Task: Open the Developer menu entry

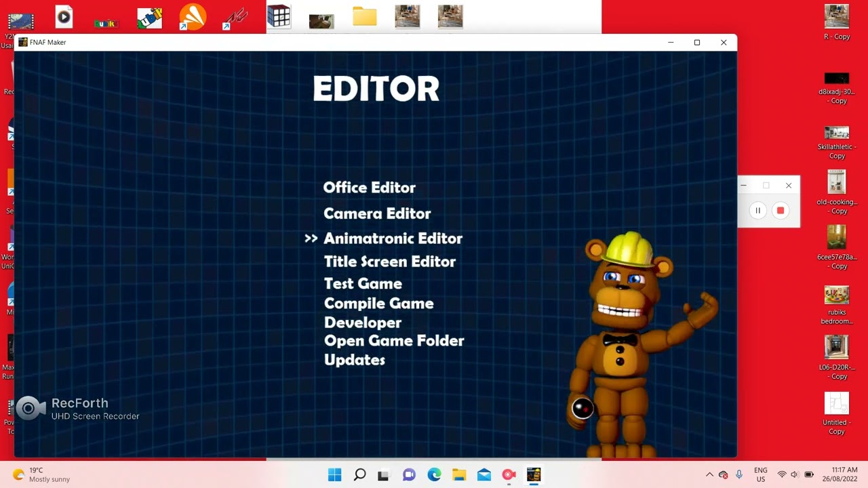Action: click(362, 323)
